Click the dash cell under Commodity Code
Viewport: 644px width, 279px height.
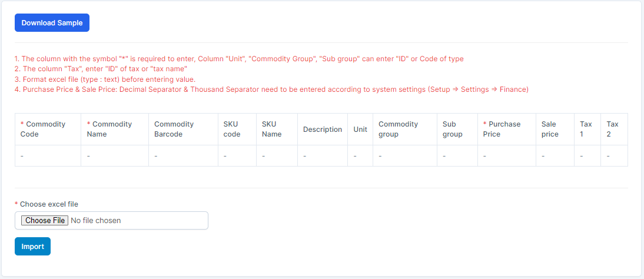pos(22,156)
